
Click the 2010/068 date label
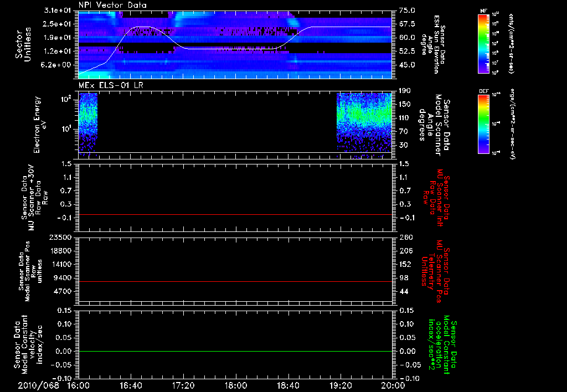point(38,385)
